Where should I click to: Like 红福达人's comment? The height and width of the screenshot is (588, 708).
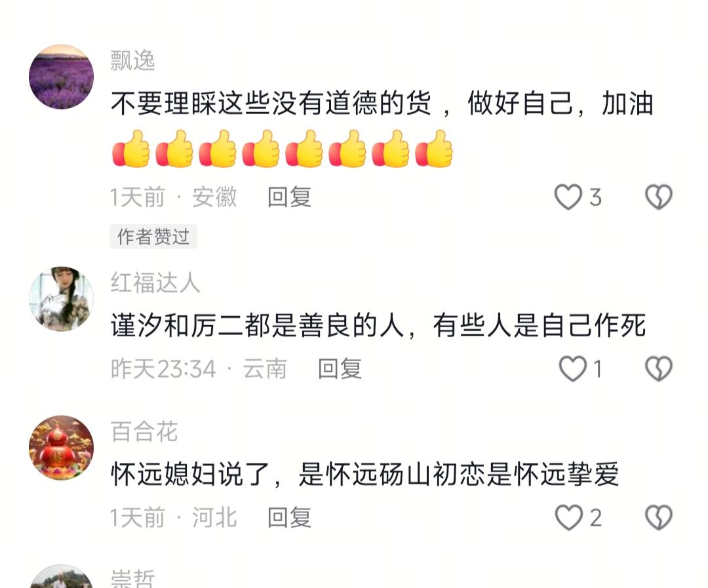(x=572, y=368)
